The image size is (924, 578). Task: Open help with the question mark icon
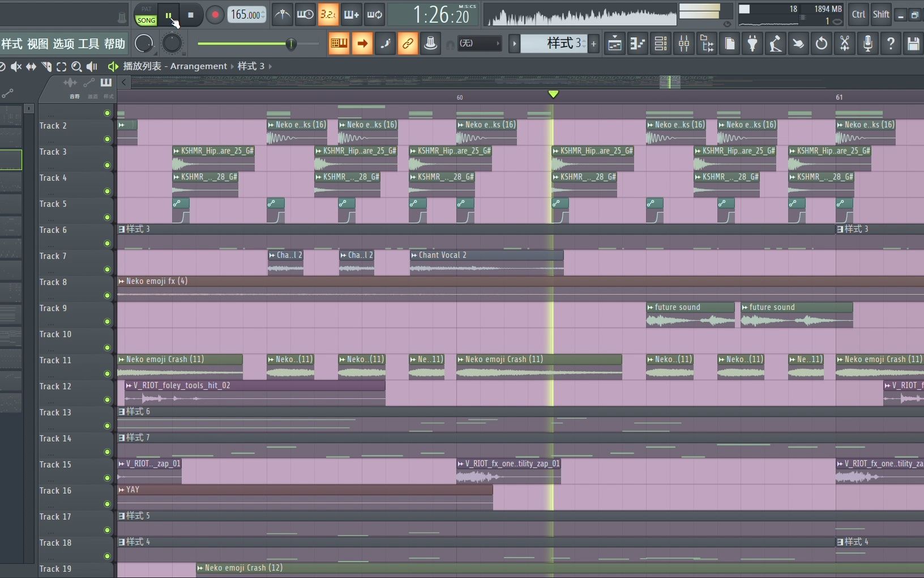point(891,44)
